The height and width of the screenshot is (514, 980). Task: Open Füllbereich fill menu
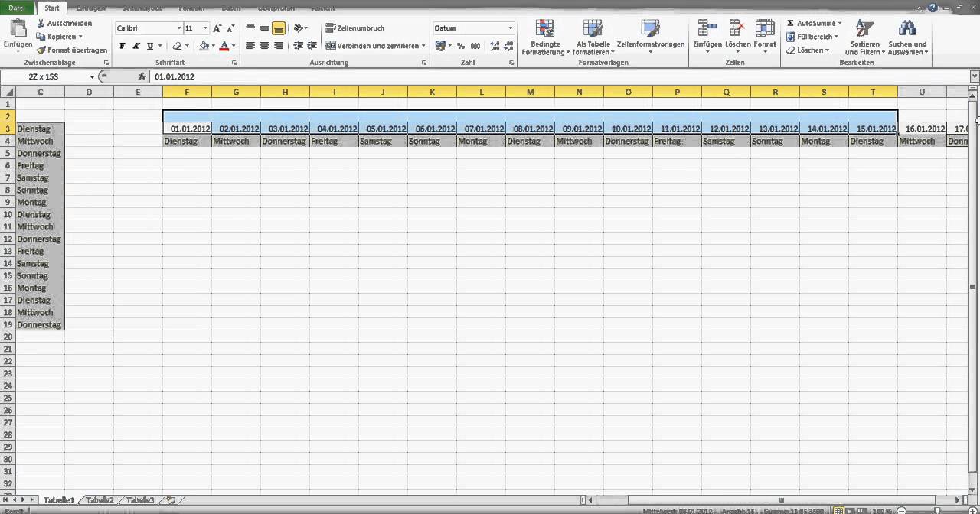pos(812,37)
